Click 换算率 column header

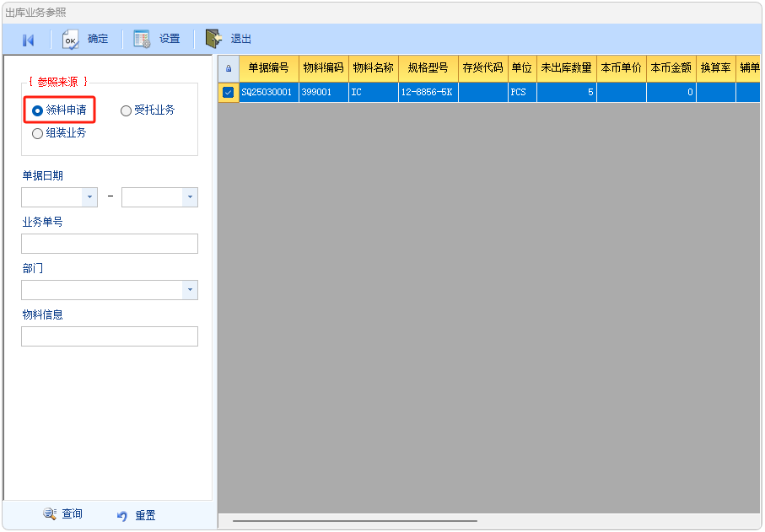tap(716, 68)
